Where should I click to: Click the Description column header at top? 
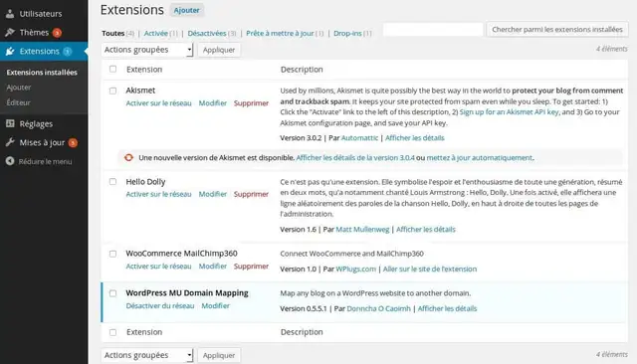pyautogui.click(x=302, y=70)
